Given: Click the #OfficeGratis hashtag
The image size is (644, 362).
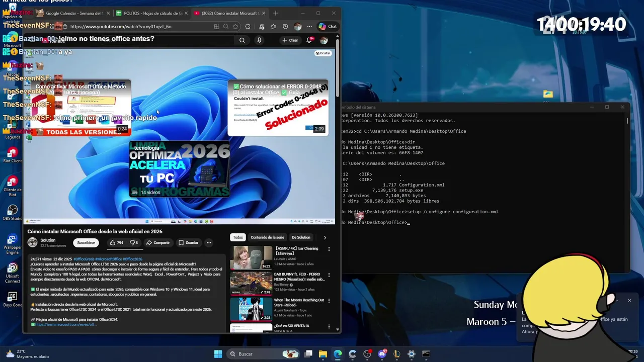Looking at the screenshot, I should click(x=84, y=259).
